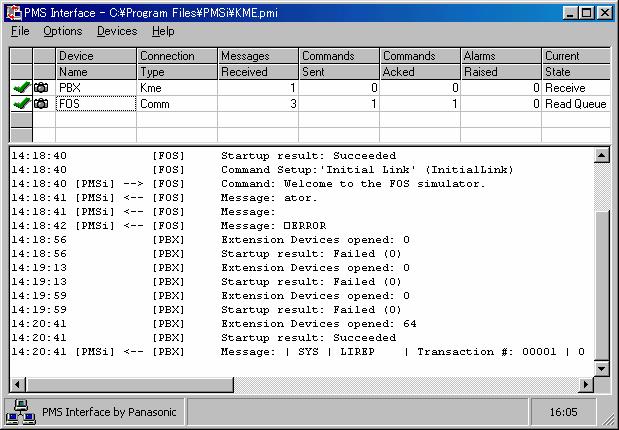Viewport: 619px width, 430px height.
Task: Open the Help menu
Action: (x=163, y=31)
